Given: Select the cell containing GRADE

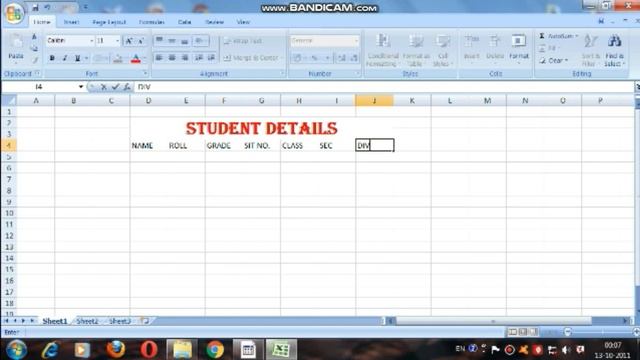Looking at the screenshot, I should click(224, 145).
